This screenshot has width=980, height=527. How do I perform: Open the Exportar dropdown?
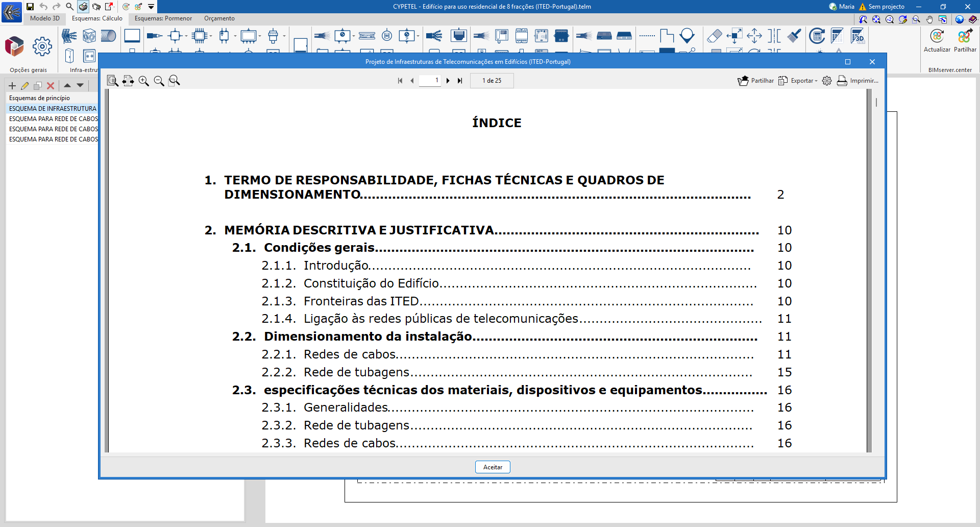coord(798,81)
